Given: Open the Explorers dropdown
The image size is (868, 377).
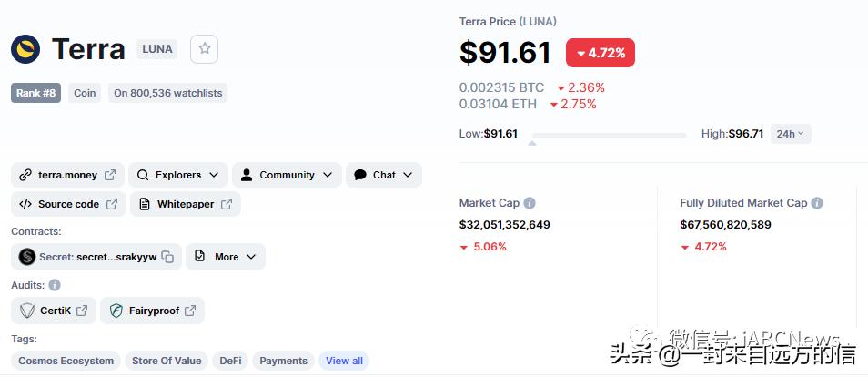Looking at the screenshot, I should pyautogui.click(x=177, y=175).
